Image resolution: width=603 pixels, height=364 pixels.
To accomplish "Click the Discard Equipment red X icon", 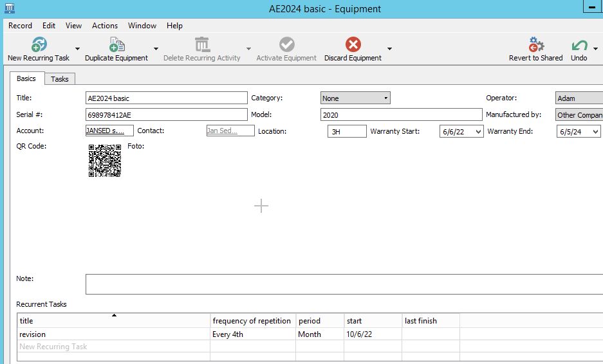I will [x=353, y=44].
